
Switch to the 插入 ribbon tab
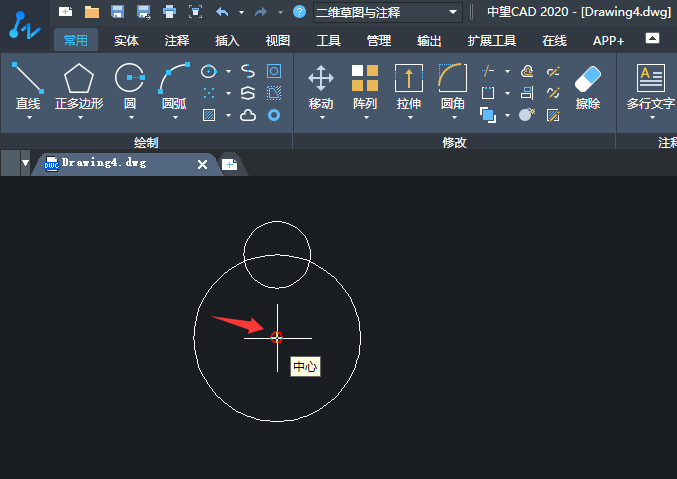pyautogui.click(x=227, y=41)
